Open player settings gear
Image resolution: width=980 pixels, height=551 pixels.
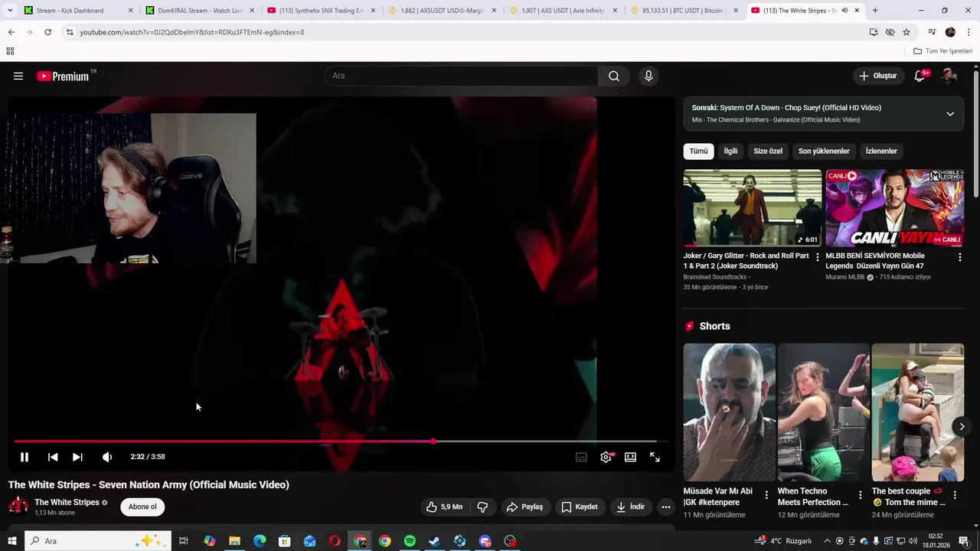coord(606,457)
